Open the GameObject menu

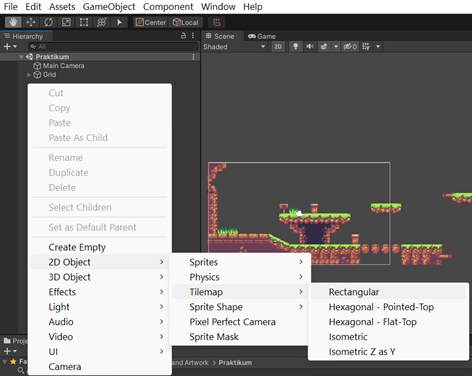(109, 7)
